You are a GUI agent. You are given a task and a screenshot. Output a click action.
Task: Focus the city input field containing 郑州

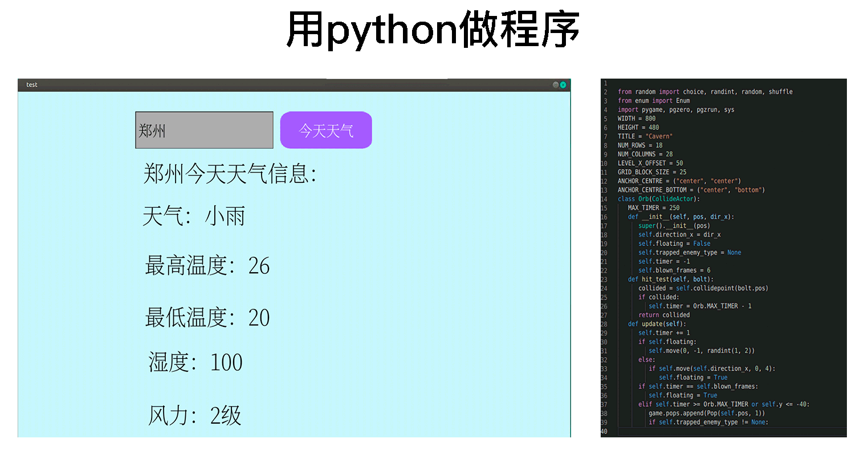[x=204, y=130]
